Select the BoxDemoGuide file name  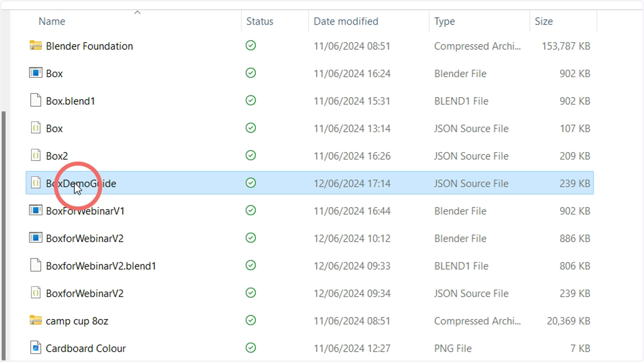(81, 183)
